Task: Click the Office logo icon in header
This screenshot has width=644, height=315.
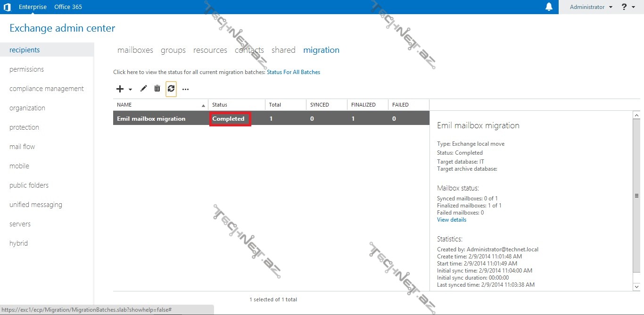Action: pyautogui.click(x=7, y=7)
